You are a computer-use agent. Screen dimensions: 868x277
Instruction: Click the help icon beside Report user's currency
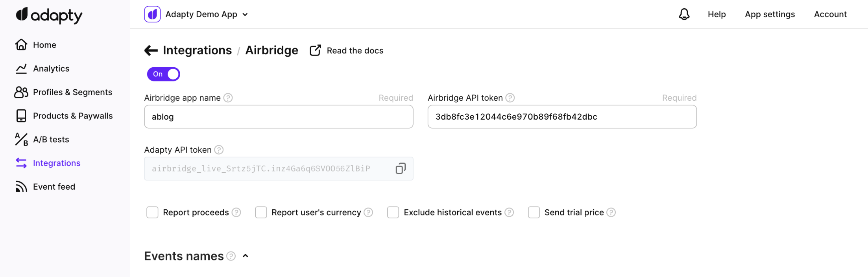(368, 212)
